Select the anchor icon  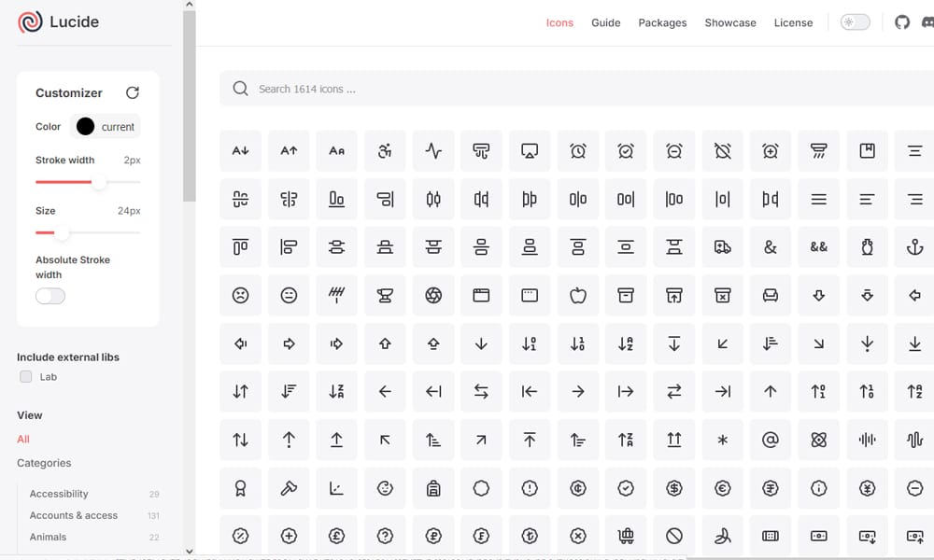[x=915, y=246]
